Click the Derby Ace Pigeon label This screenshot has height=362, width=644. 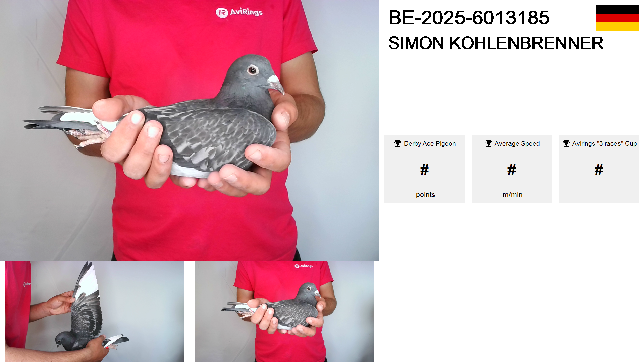coord(430,144)
